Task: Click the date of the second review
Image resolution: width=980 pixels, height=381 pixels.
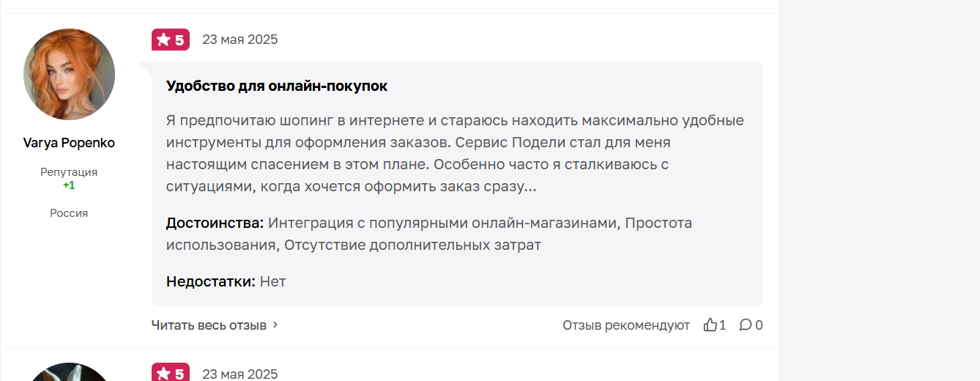Action: [240, 374]
